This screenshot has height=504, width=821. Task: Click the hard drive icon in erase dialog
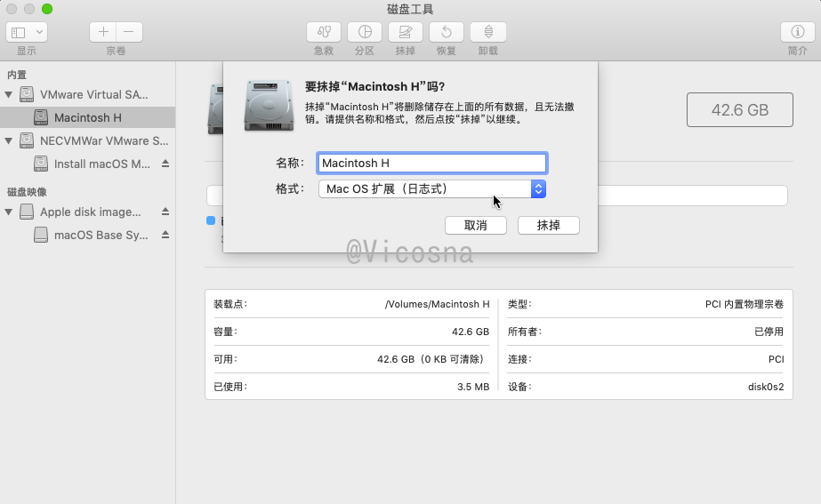(269, 105)
